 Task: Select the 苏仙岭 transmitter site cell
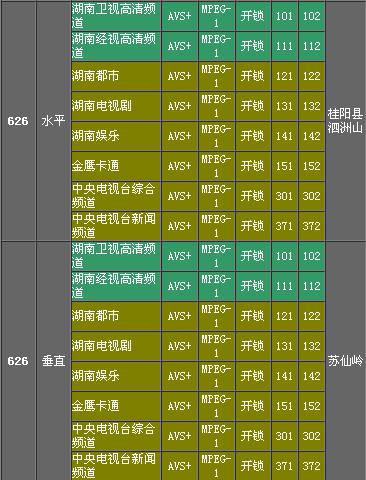[x=345, y=361]
